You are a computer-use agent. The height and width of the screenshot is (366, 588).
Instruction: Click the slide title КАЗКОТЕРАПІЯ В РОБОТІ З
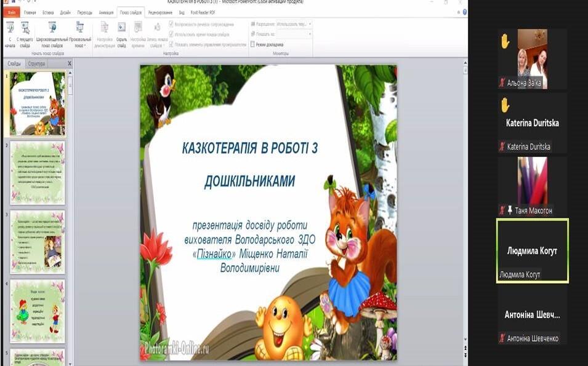(250, 148)
